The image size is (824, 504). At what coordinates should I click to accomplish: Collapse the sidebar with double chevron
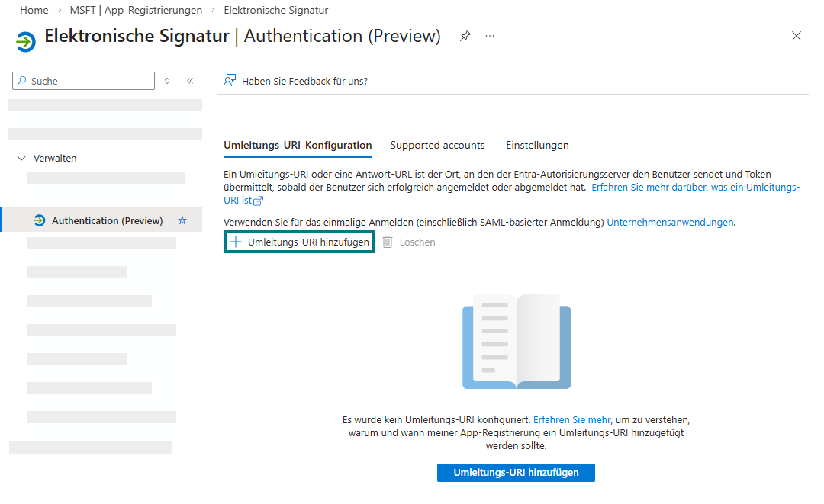tap(190, 81)
